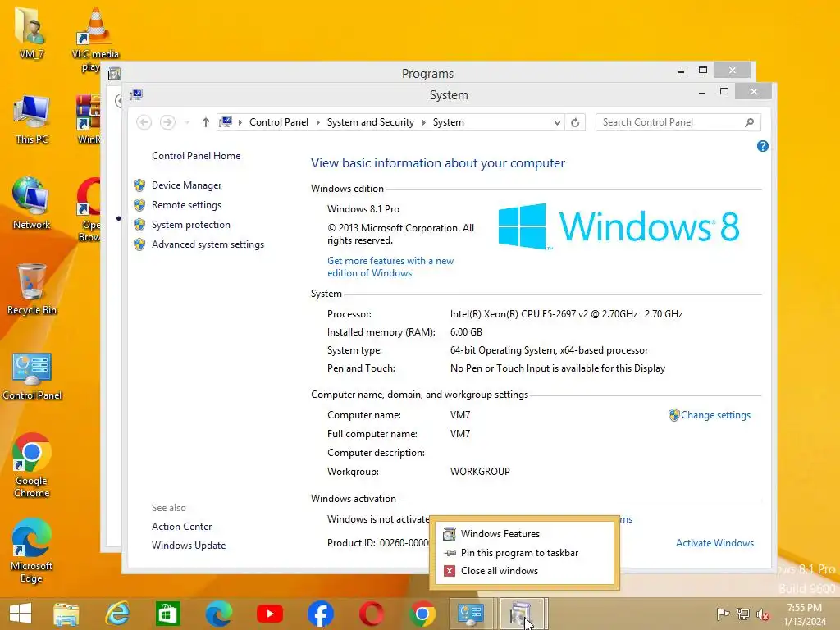Click the System and Security breadcrumb
840x630 pixels.
[x=371, y=123]
